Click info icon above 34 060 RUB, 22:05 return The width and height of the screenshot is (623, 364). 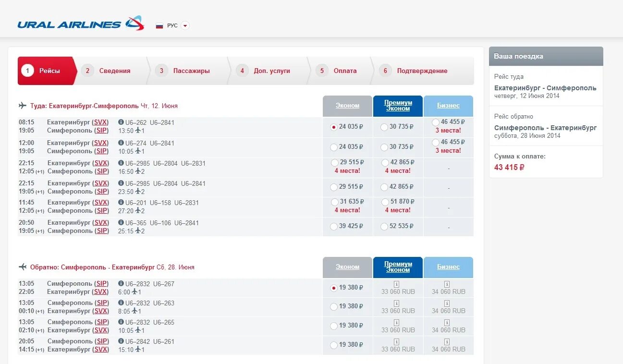point(447,284)
